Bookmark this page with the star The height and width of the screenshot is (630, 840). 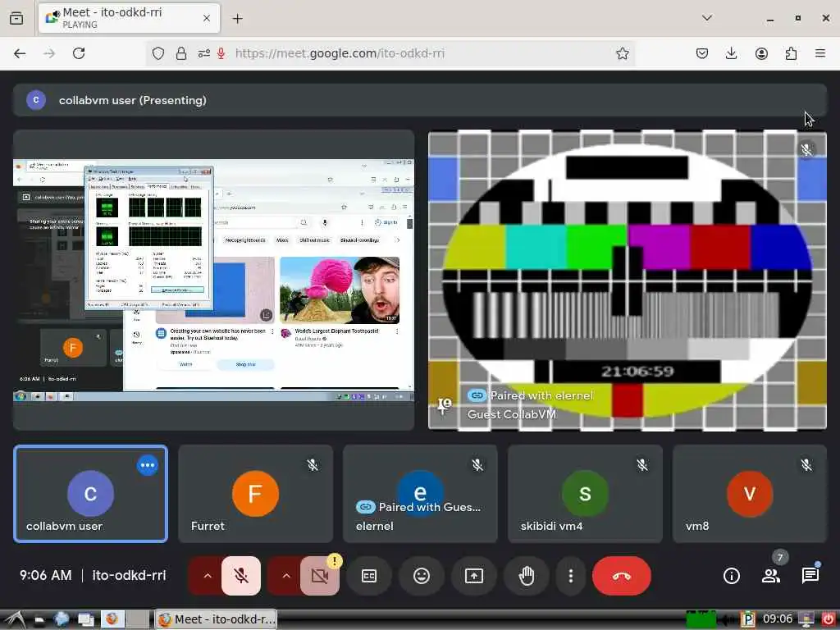coord(622,53)
